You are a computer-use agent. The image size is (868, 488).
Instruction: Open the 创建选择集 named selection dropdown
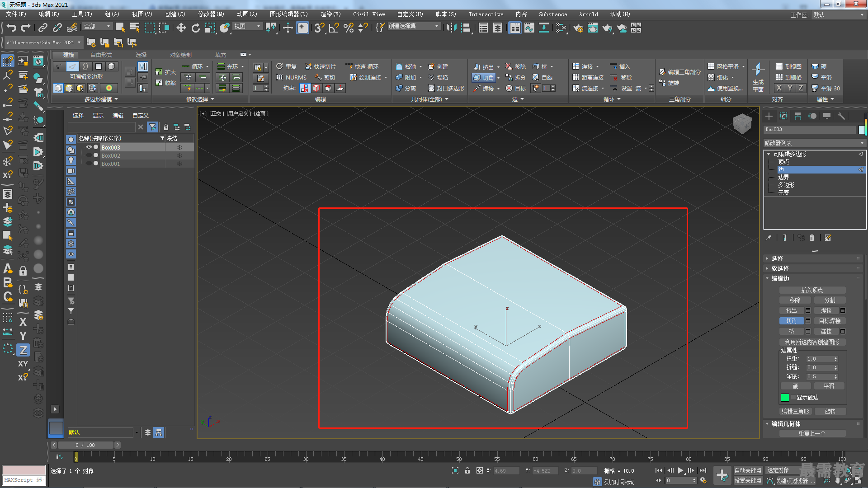(414, 26)
